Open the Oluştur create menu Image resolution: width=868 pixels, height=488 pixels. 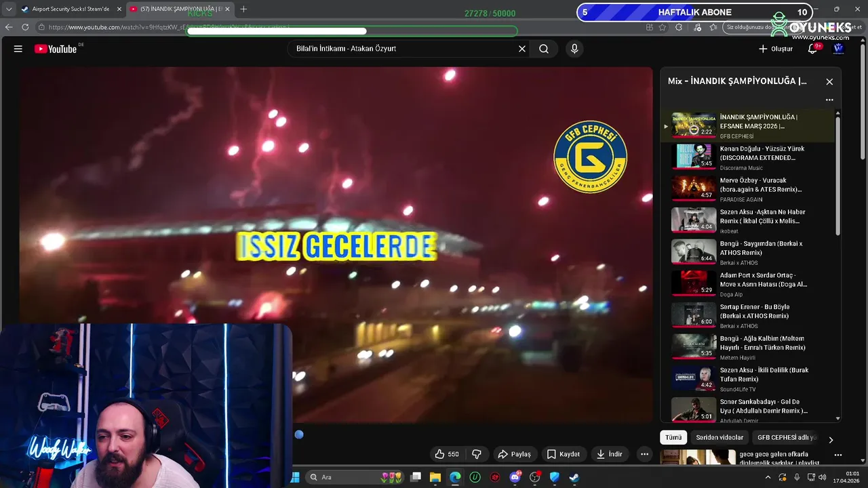click(775, 49)
